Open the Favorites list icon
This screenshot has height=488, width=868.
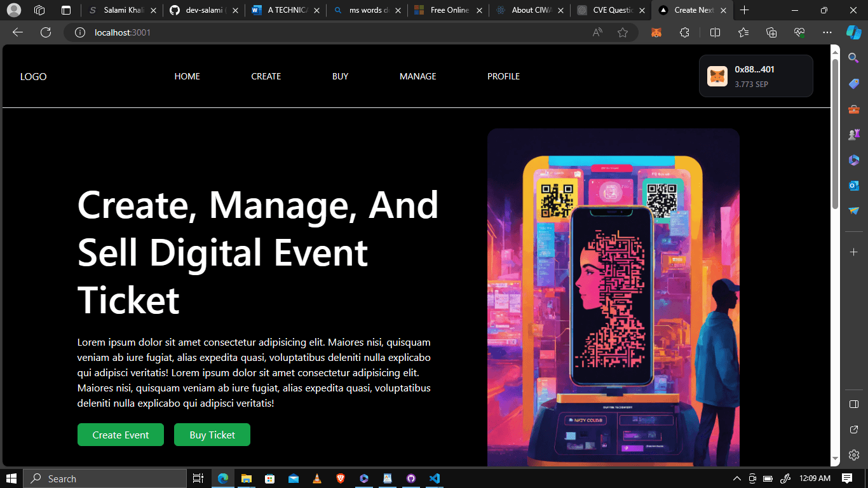coord(743,32)
